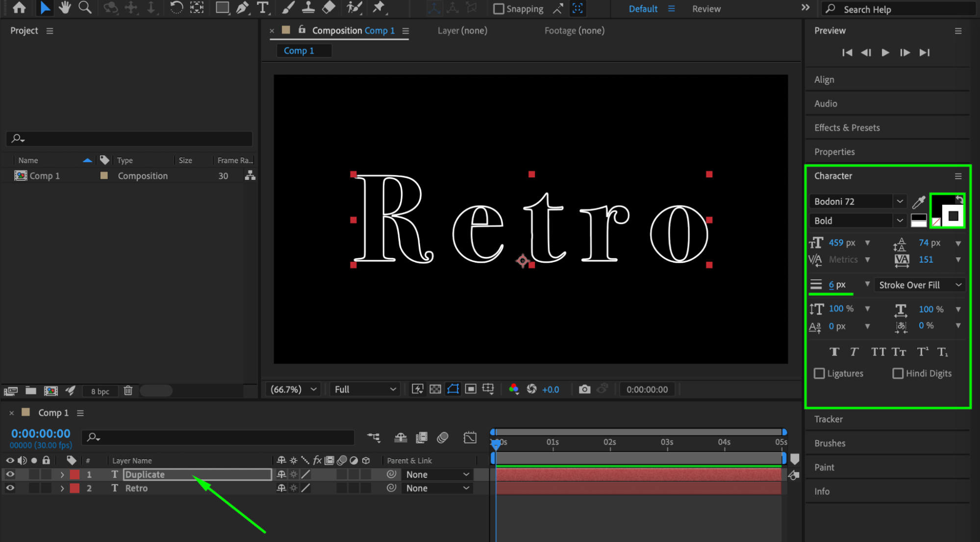Delete selected project item with trash icon
This screenshot has height=542, width=980.
tap(128, 391)
